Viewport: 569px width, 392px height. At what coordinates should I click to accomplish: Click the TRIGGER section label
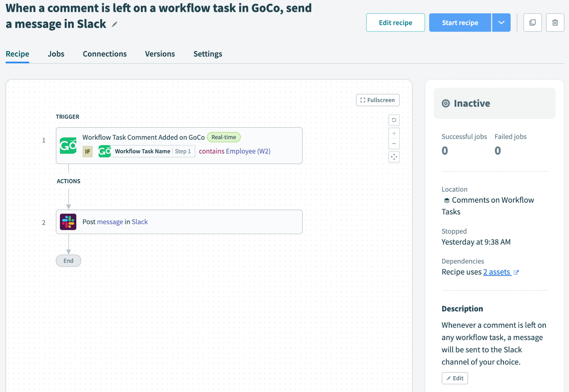point(68,117)
